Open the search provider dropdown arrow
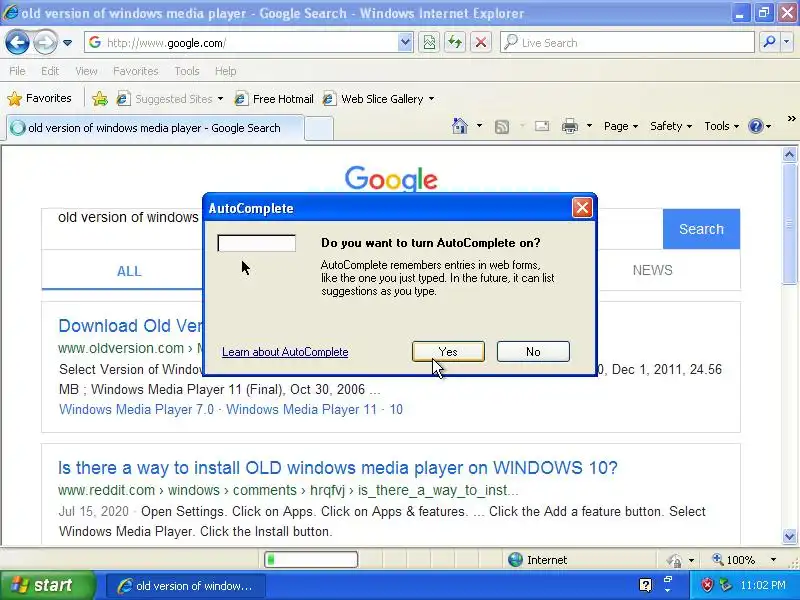This screenshot has width=800, height=600. [787, 43]
